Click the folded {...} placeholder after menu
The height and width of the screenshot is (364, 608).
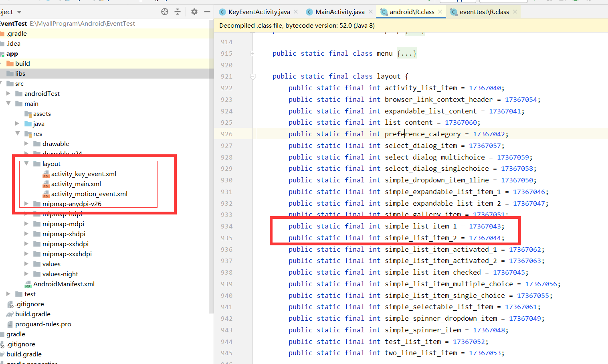(407, 53)
